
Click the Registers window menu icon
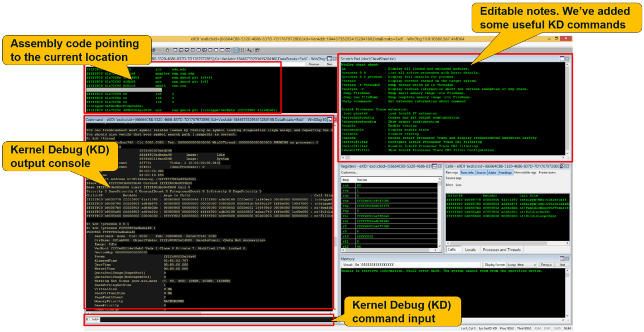click(x=434, y=166)
